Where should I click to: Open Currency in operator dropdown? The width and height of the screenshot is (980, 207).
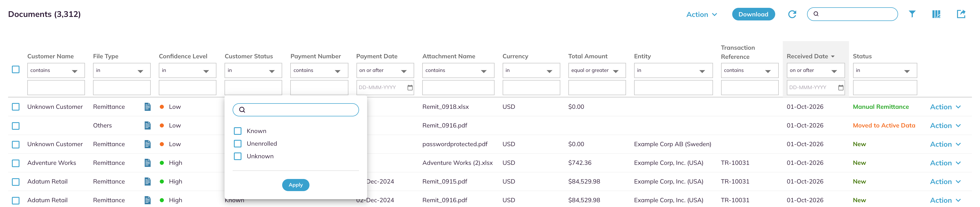tap(531, 70)
